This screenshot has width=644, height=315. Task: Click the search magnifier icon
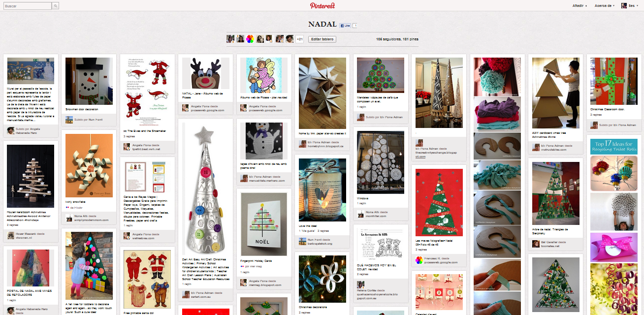(56, 6)
